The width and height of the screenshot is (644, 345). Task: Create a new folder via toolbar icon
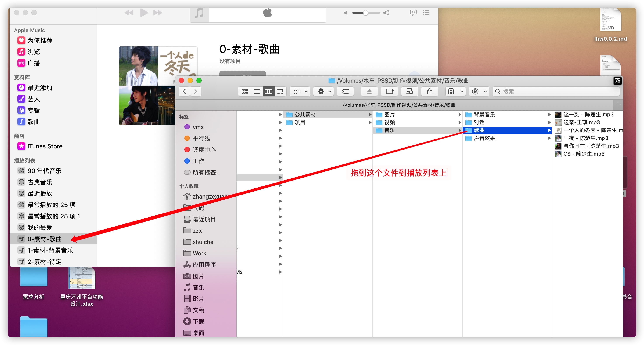click(390, 92)
